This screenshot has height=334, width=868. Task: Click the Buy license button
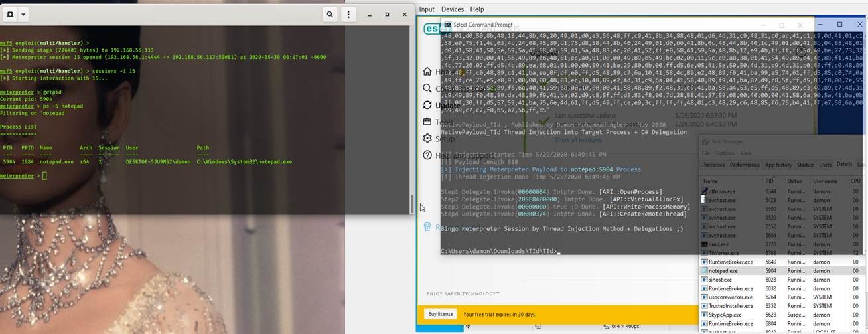441,314
